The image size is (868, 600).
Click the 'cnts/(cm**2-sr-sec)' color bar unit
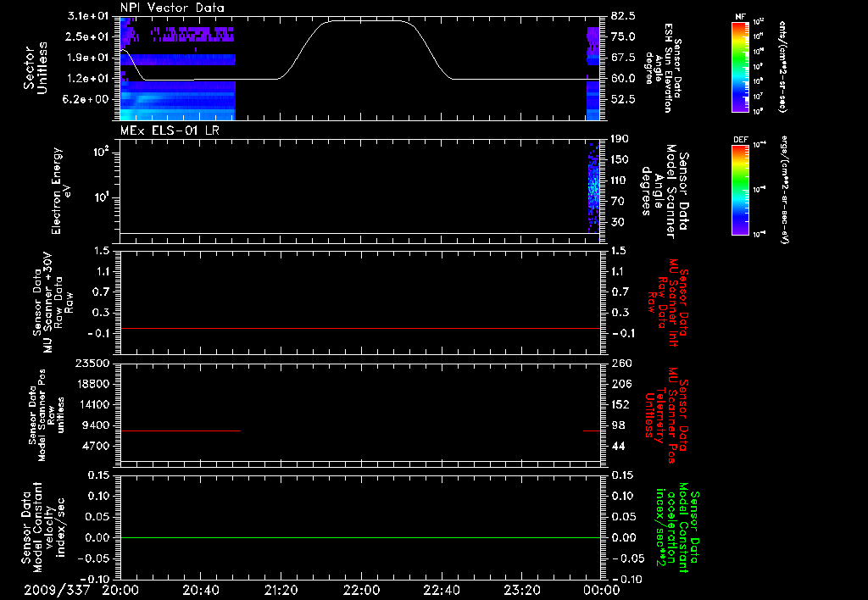pos(782,66)
